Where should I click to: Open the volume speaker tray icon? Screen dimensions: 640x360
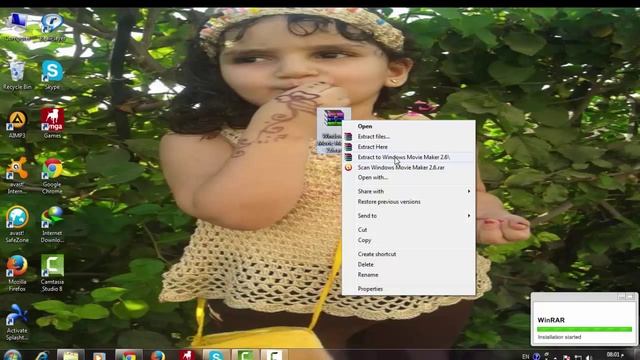point(588,358)
